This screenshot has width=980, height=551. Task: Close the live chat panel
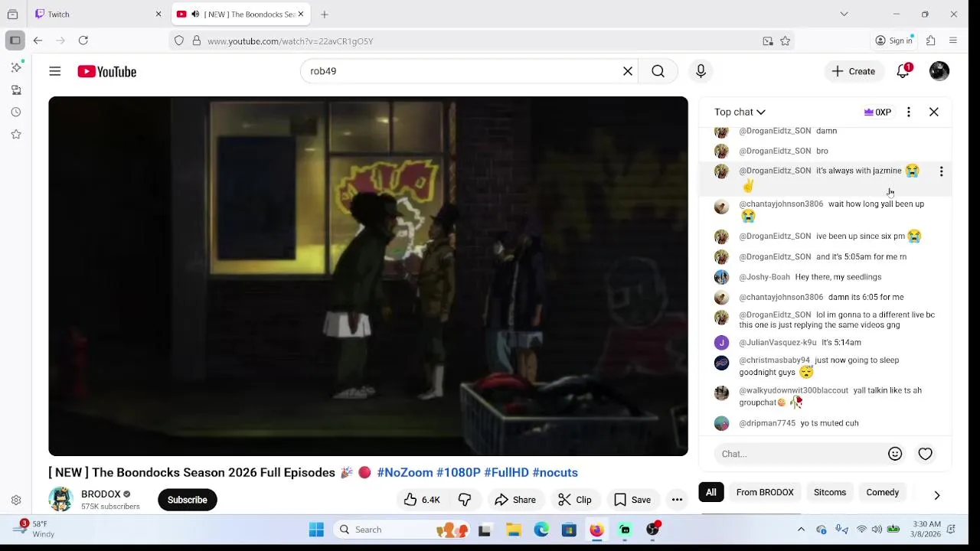934,112
